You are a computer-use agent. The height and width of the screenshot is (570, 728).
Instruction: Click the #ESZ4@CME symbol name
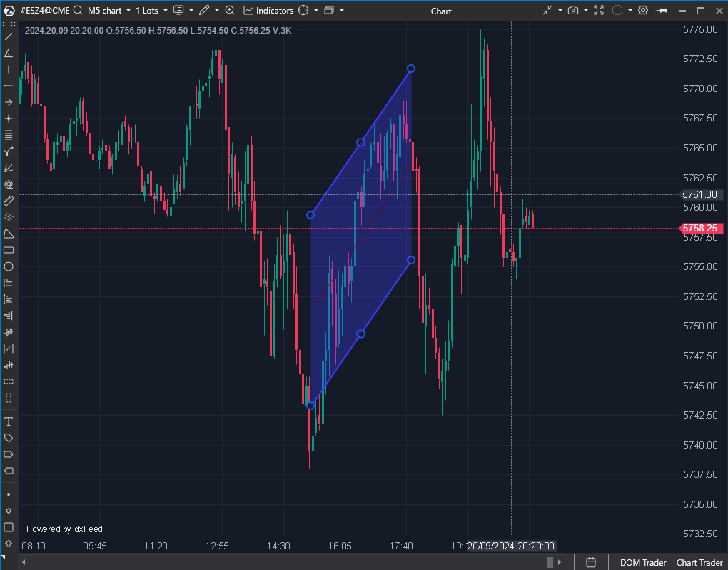(44, 10)
